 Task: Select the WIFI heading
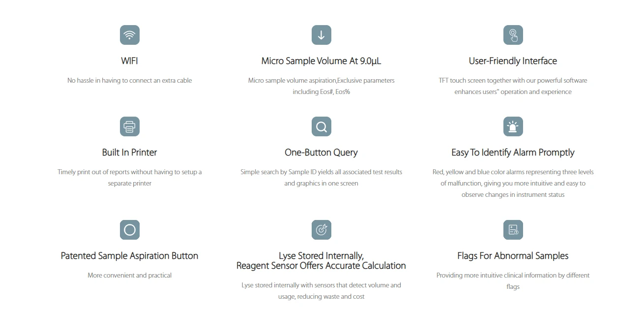coord(130,61)
